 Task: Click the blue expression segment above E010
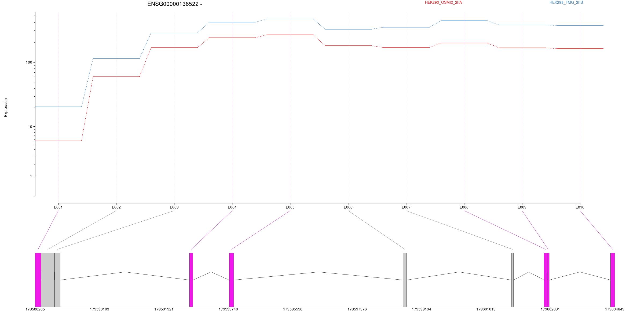(x=580, y=25)
